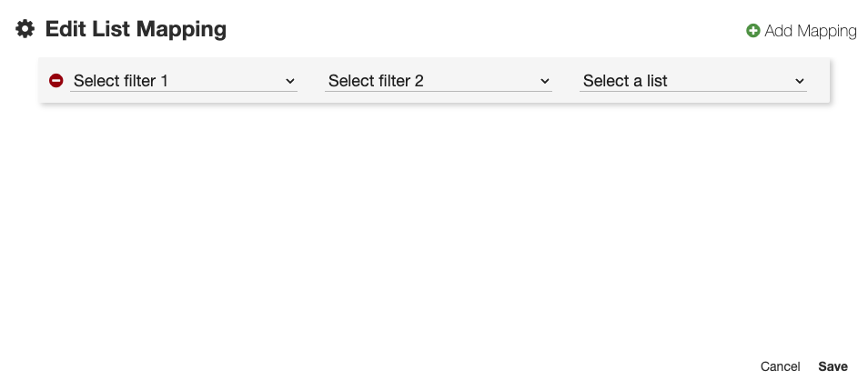Image resolution: width=868 pixels, height=390 pixels.
Task: Click the Edit List Mapping heading
Action: pos(136,29)
